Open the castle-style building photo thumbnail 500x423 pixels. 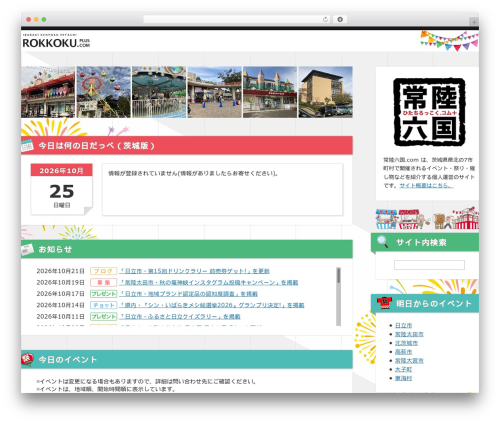pyautogui.click(x=270, y=92)
